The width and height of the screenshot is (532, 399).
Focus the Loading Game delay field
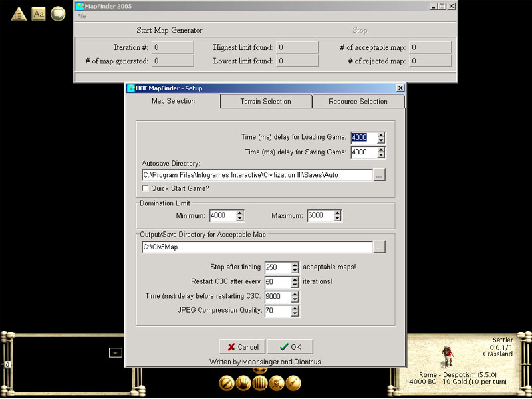364,138
